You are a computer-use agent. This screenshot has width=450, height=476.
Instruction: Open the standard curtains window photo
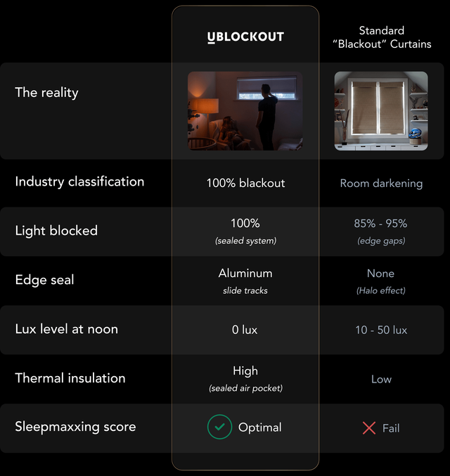pyautogui.click(x=381, y=110)
